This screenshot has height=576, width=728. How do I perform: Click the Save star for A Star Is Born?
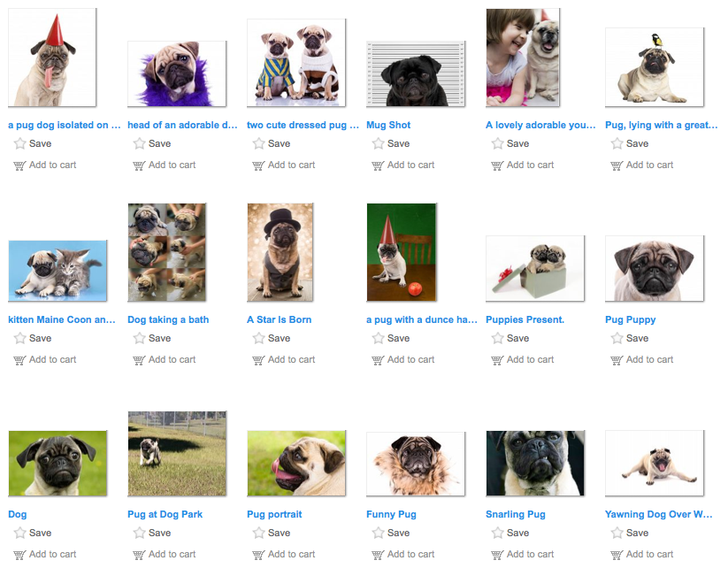click(x=258, y=338)
